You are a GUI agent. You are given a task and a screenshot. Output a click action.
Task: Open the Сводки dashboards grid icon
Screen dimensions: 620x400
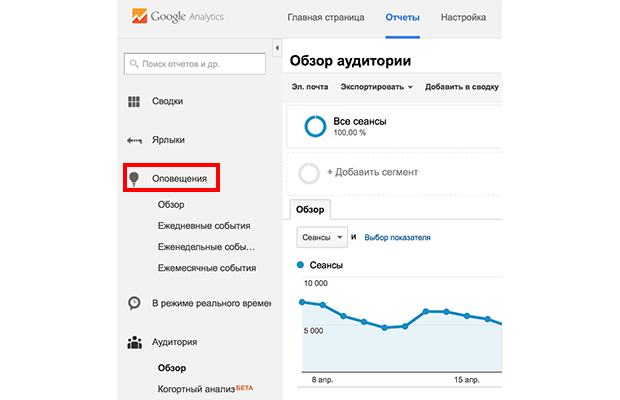click(134, 102)
